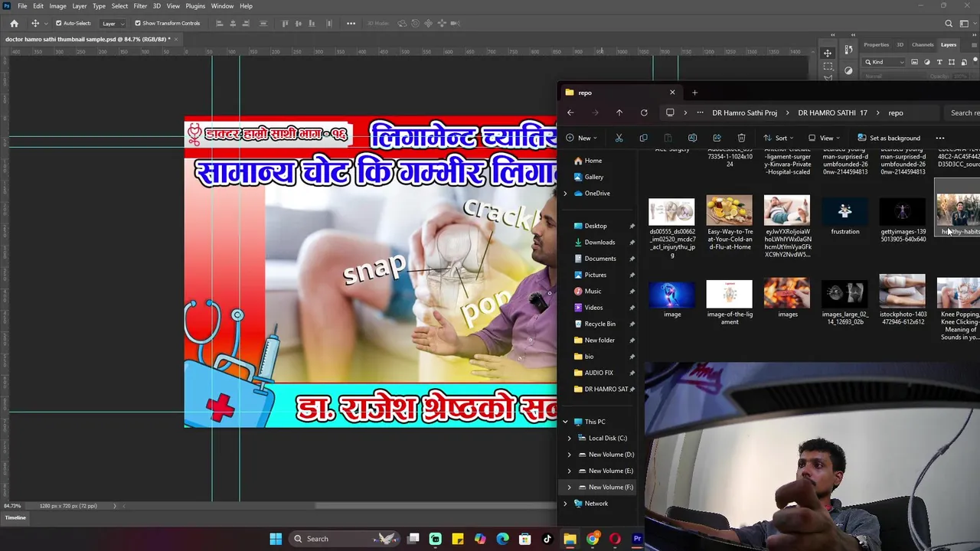Image resolution: width=980 pixels, height=551 pixels.
Task: Switch to Google Chrome on taskbar
Action: 593,539
